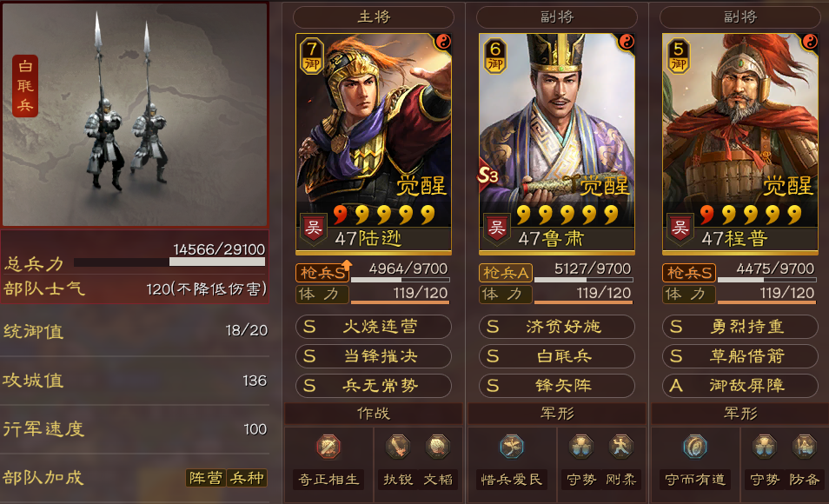The image size is (829, 504).
Task: Select the 刚柔 icon under 鲁肃
Action: [620, 447]
